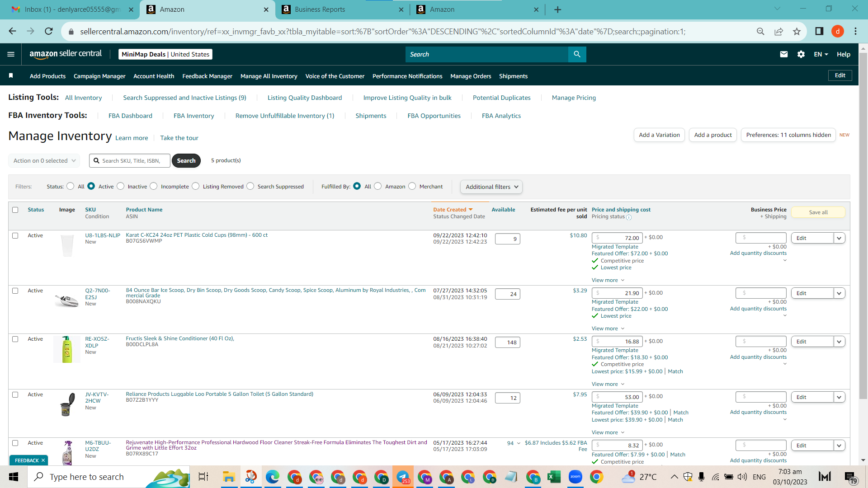Expand available quantity chevron for Rejuvenate row
Viewport: 868px width, 488px height.
pos(519,443)
